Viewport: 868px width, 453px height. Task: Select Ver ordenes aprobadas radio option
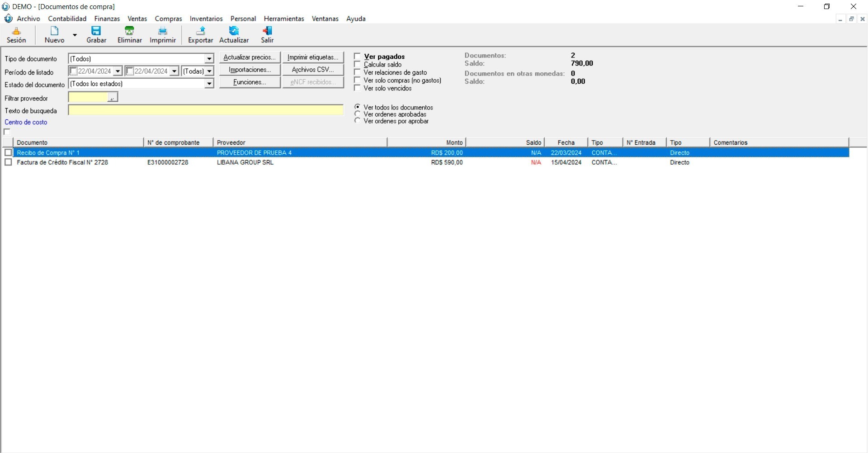click(x=358, y=114)
